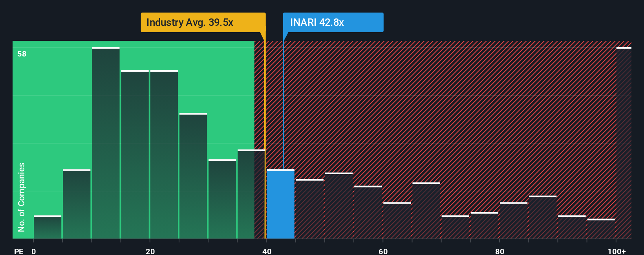Click the x-axis tick label '20'
The width and height of the screenshot is (644, 255).
150,251
